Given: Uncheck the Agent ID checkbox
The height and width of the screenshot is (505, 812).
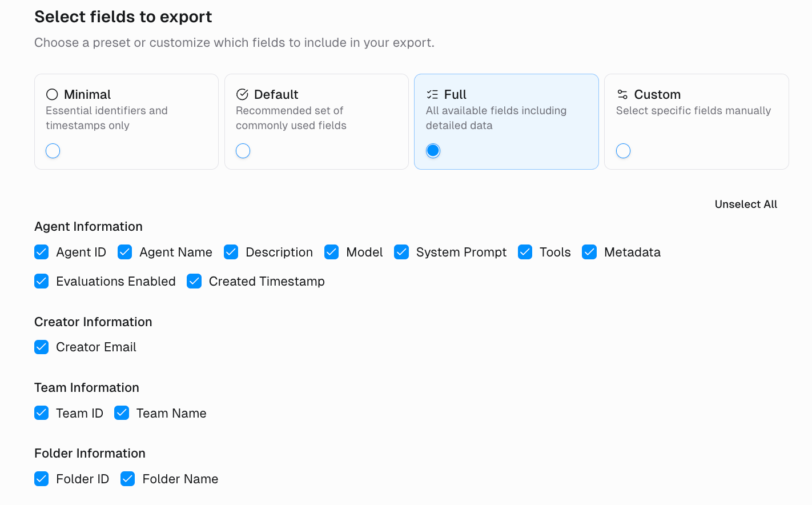Looking at the screenshot, I should tap(42, 252).
